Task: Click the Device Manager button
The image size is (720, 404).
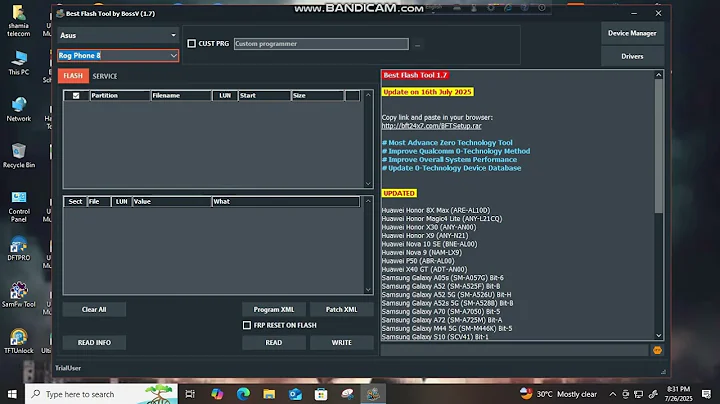Action: pyautogui.click(x=632, y=33)
